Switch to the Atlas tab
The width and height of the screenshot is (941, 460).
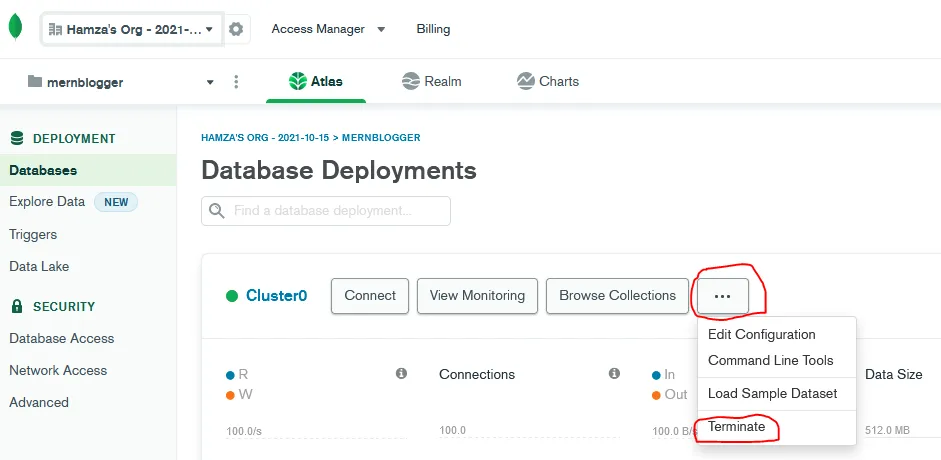(x=316, y=81)
